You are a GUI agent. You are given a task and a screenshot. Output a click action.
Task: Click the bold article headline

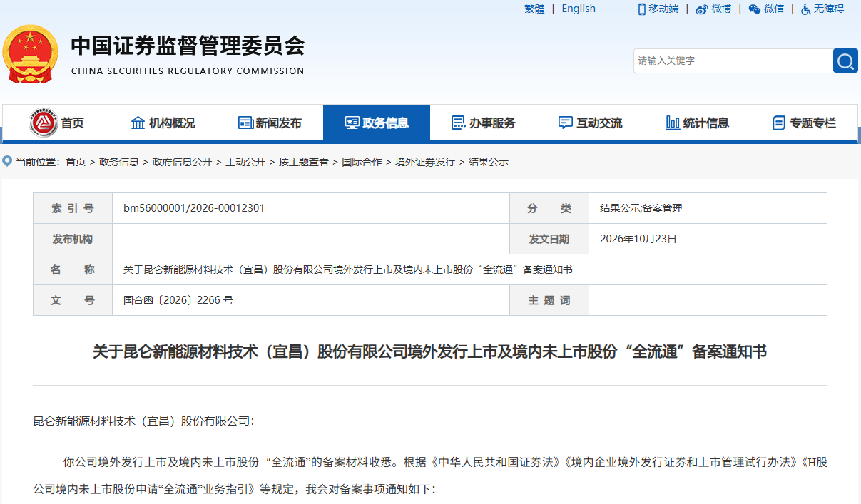tap(430, 351)
